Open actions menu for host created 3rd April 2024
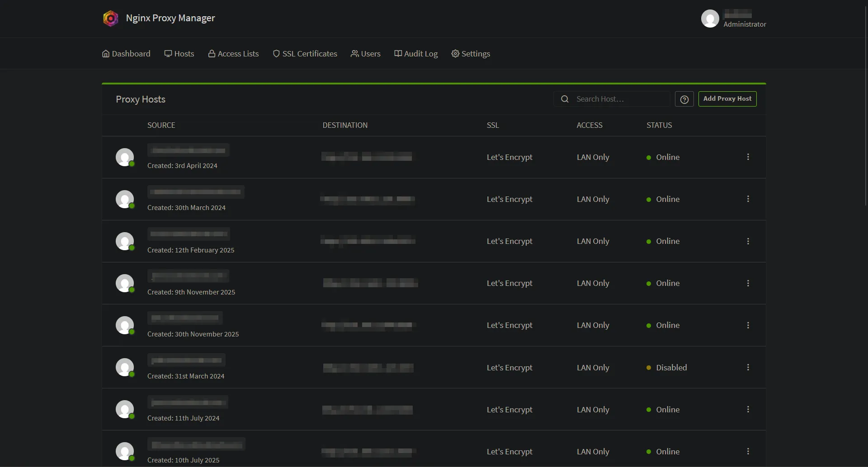Image resolution: width=868 pixels, height=467 pixels. point(748,157)
